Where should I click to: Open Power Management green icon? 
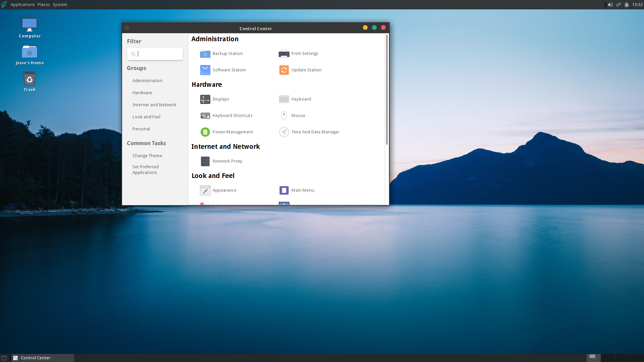click(x=205, y=132)
